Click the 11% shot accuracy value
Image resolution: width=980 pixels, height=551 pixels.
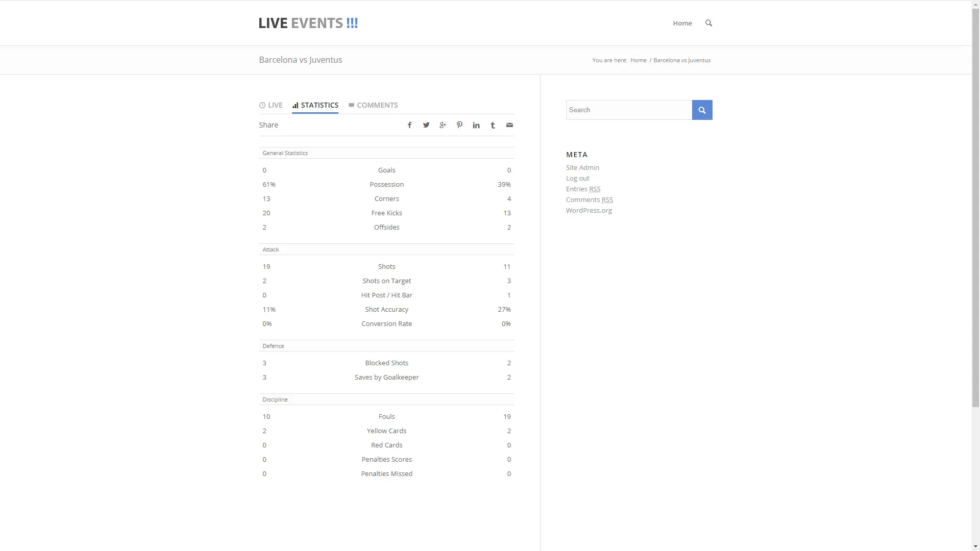[269, 309]
